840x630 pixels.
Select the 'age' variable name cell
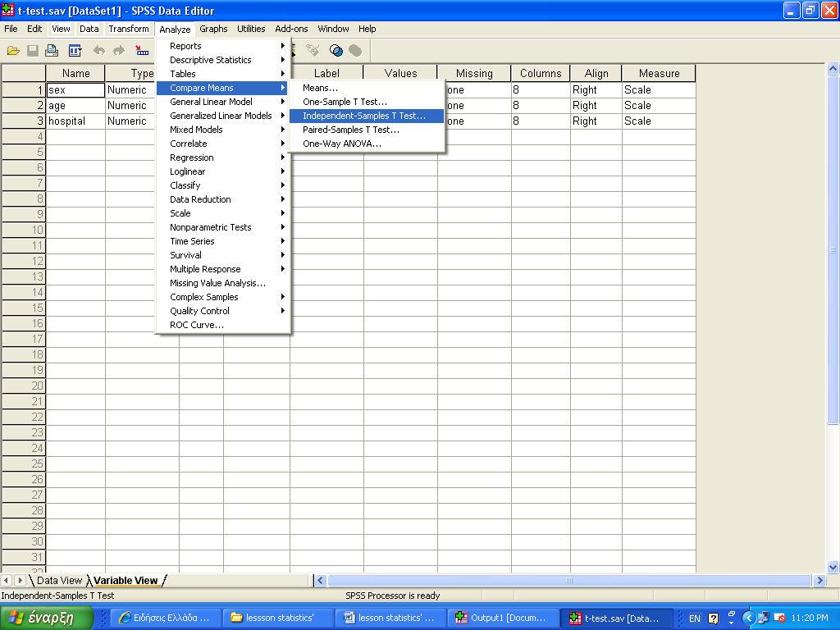[75, 106]
